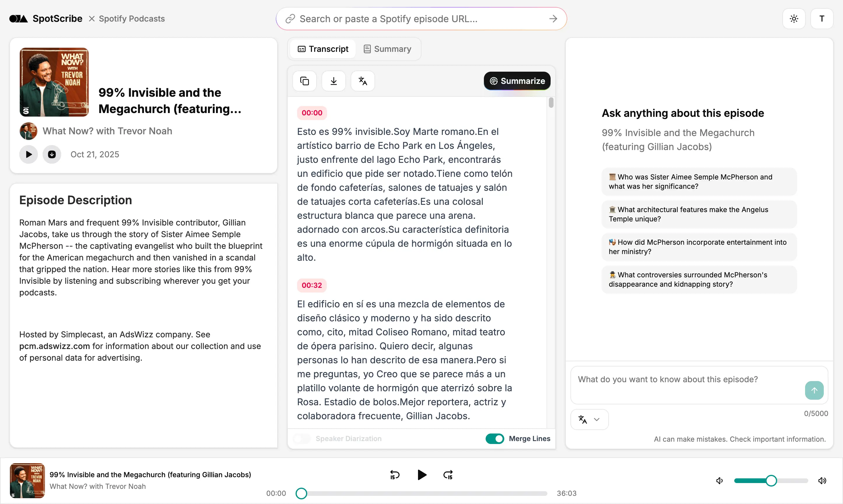Open the pcm.adswizz.com link
This screenshot has height=504, width=843.
click(x=55, y=346)
